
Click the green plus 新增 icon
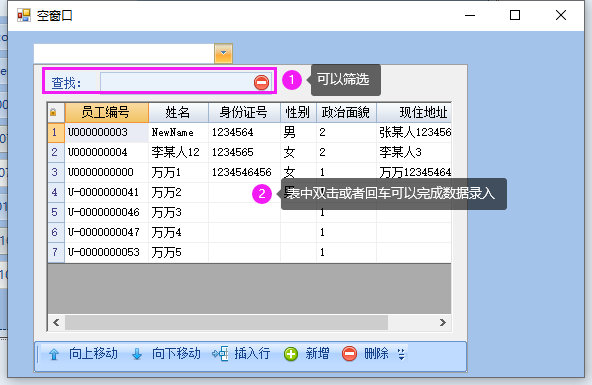tap(291, 354)
